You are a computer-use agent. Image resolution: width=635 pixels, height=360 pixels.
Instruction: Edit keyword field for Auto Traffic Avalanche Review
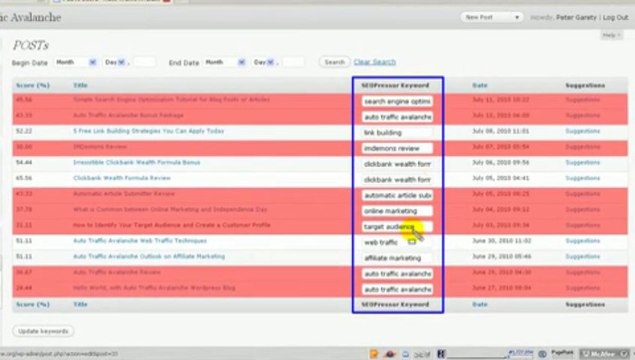pyautogui.click(x=397, y=274)
